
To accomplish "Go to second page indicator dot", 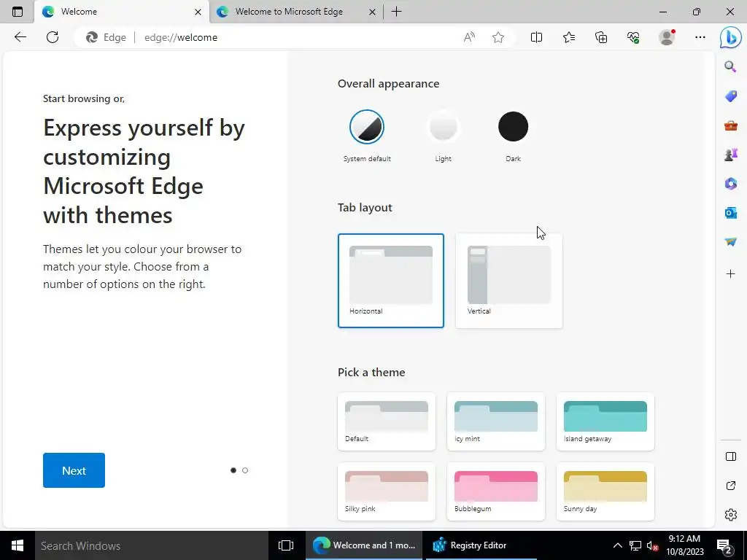I will tap(245, 470).
